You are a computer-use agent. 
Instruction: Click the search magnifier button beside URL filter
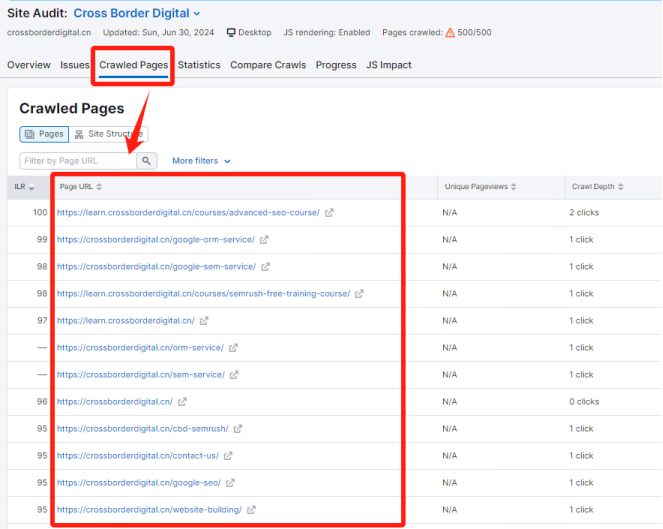[147, 160]
